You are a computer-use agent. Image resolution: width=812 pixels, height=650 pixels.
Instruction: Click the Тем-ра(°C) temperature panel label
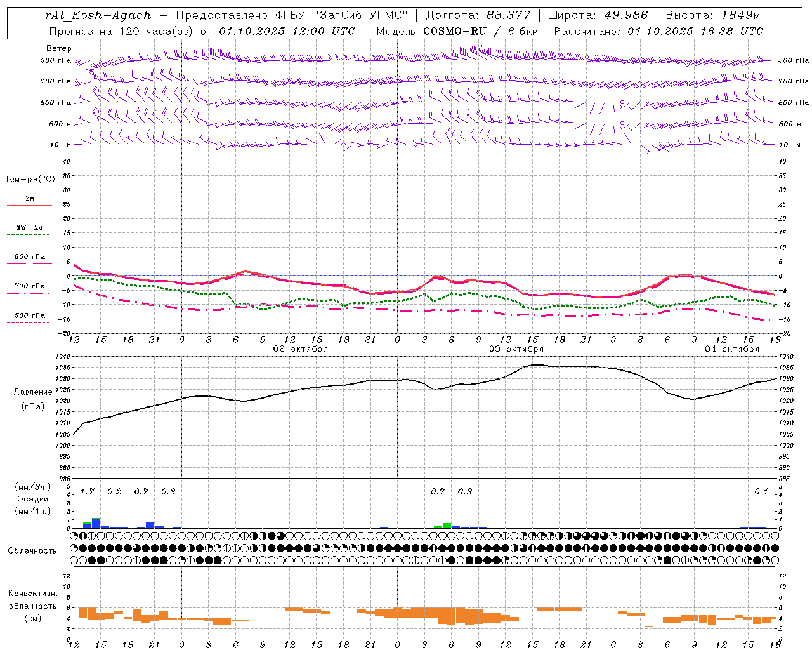pyautogui.click(x=30, y=180)
